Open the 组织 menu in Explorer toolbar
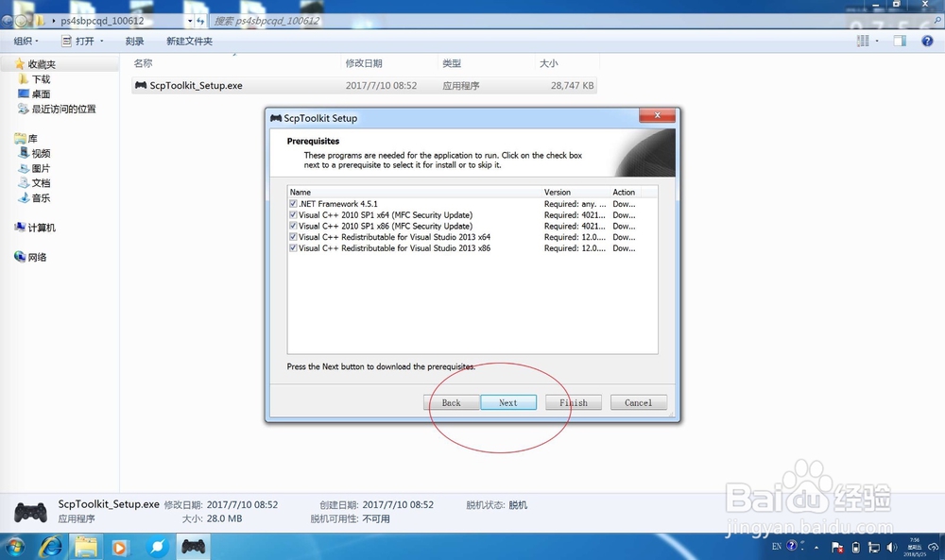This screenshot has height=560, width=945. (26, 41)
